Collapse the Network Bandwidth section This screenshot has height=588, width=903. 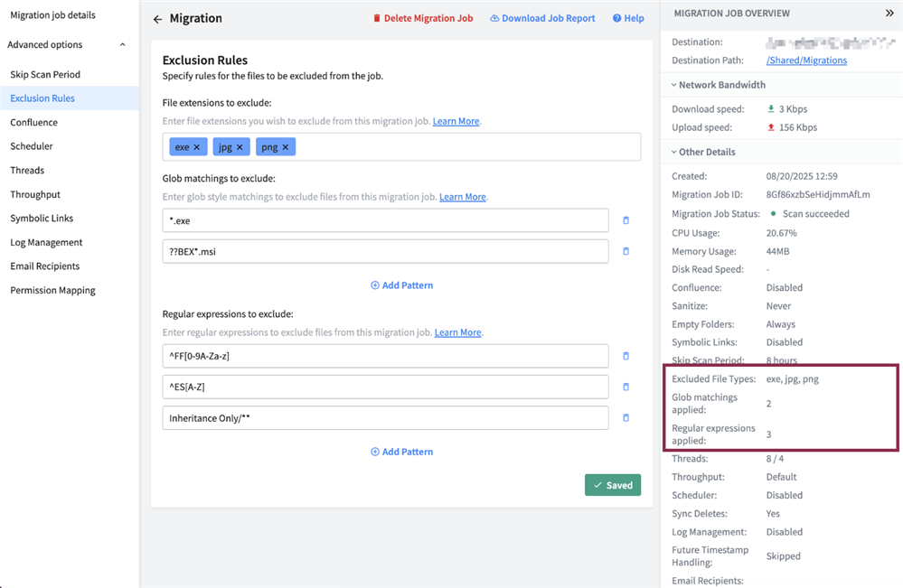pyautogui.click(x=673, y=86)
